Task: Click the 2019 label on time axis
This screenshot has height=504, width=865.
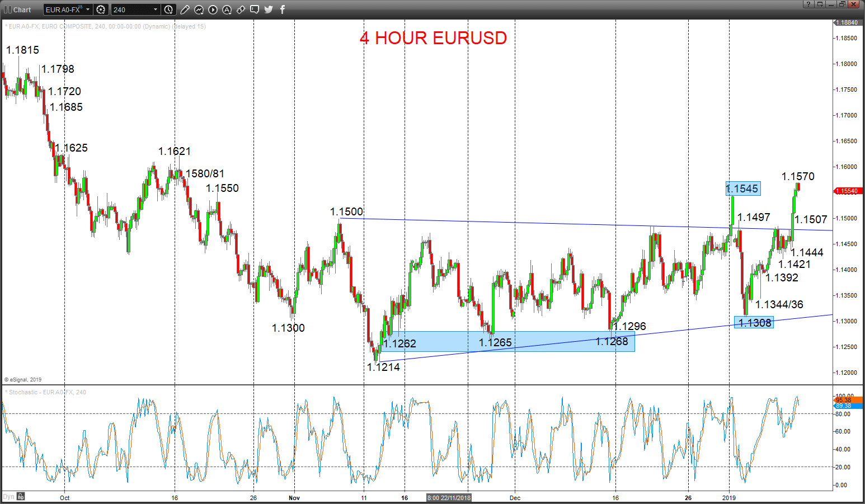Action: click(x=729, y=498)
